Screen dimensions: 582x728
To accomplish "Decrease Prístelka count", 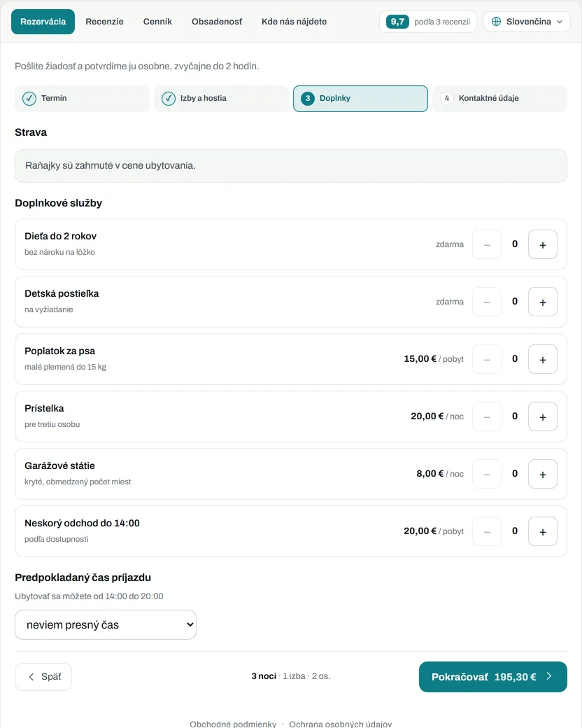I will pyautogui.click(x=487, y=416).
